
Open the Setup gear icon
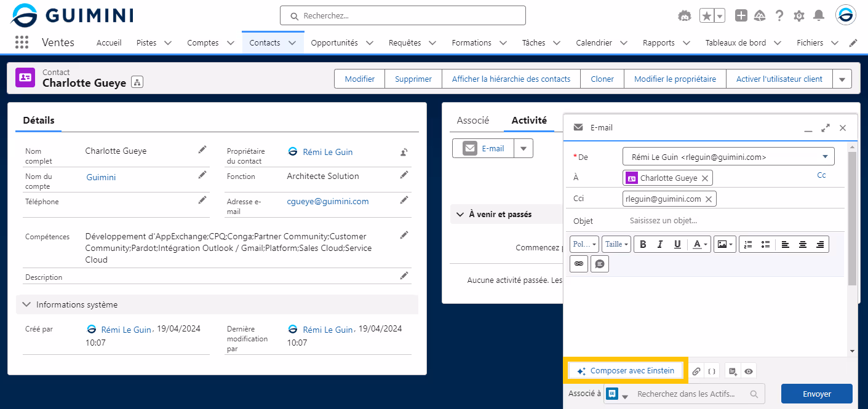(x=799, y=16)
